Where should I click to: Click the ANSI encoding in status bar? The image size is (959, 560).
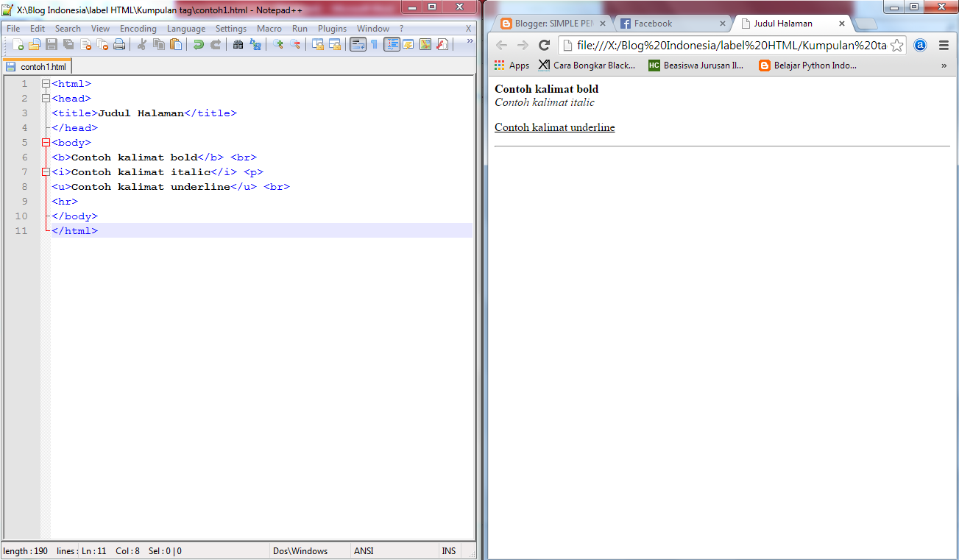[x=364, y=551]
